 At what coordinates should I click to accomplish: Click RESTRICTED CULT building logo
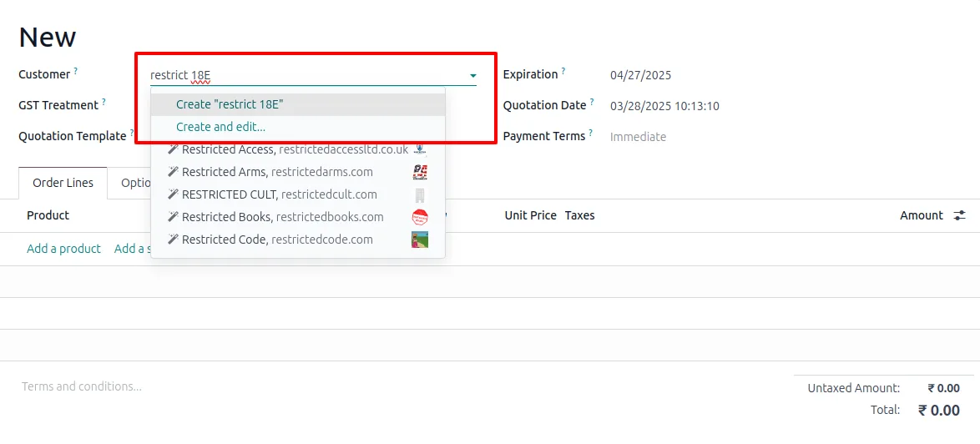point(420,194)
